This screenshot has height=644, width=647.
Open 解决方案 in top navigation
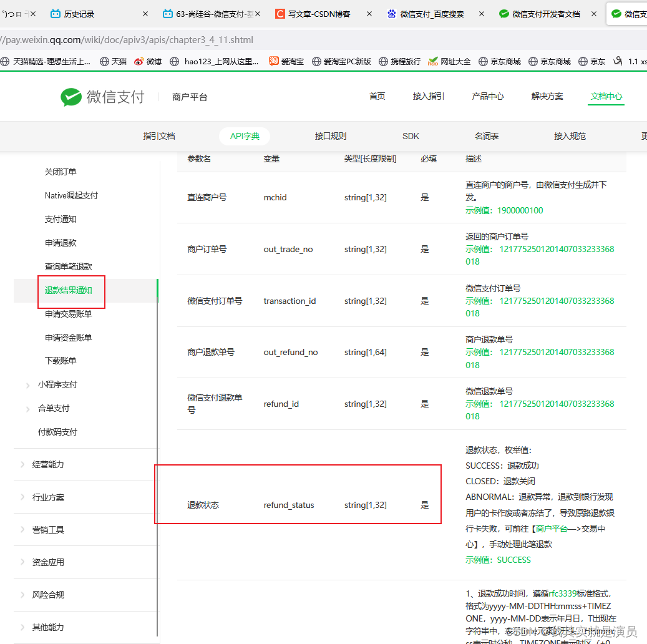pos(547,96)
